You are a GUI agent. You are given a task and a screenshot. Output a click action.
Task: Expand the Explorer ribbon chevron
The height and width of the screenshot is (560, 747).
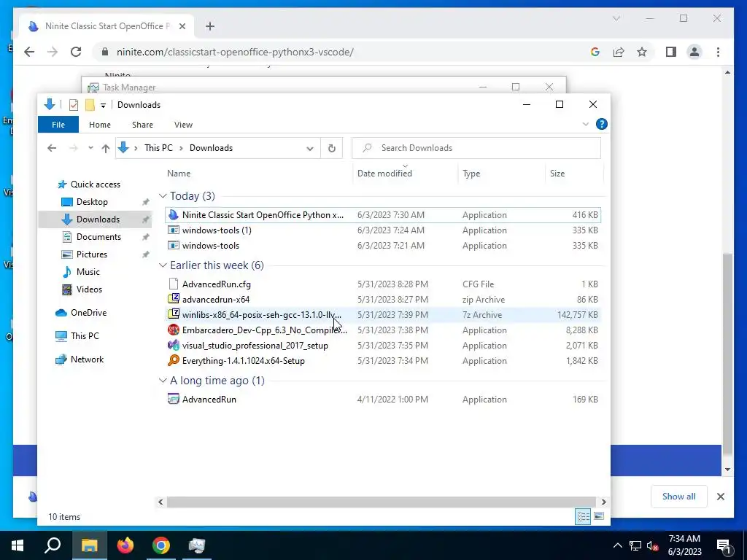586,124
